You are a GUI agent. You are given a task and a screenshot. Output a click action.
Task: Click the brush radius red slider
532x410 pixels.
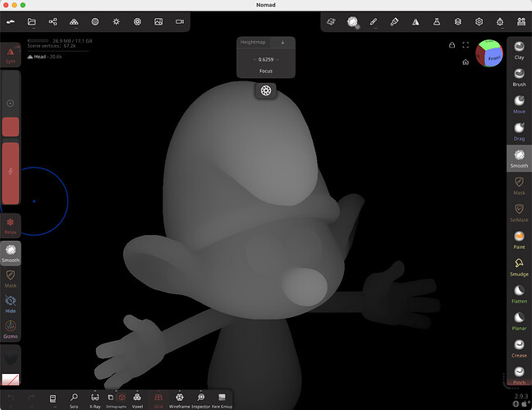pos(11,127)
